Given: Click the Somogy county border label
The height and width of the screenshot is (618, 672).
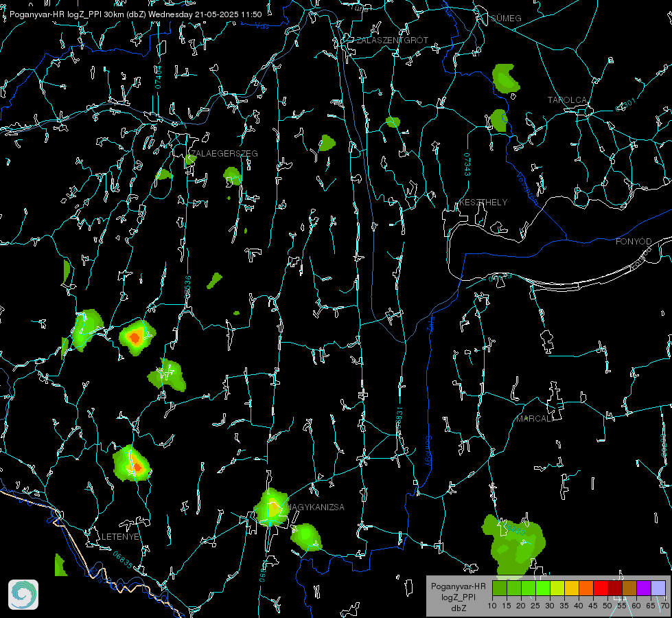Looking at the screenshot, I should coord(428,451).
